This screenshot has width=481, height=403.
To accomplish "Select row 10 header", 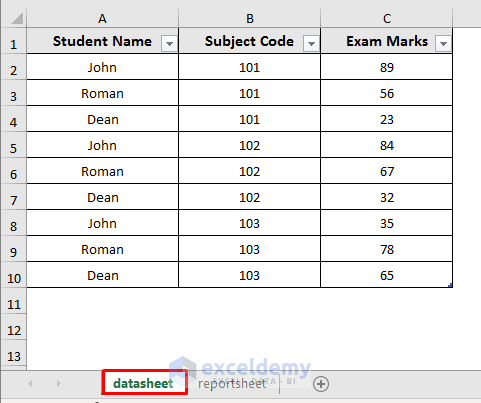I will pos(13,275).
